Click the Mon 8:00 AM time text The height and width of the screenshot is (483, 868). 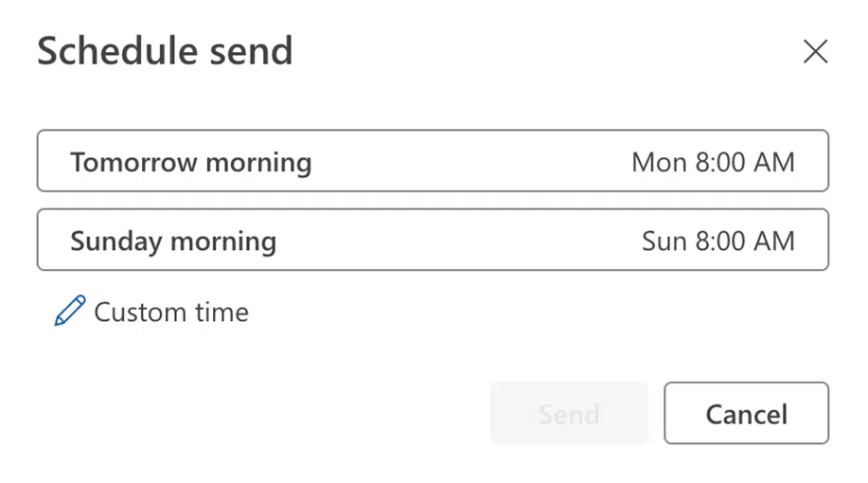point(713,162)
